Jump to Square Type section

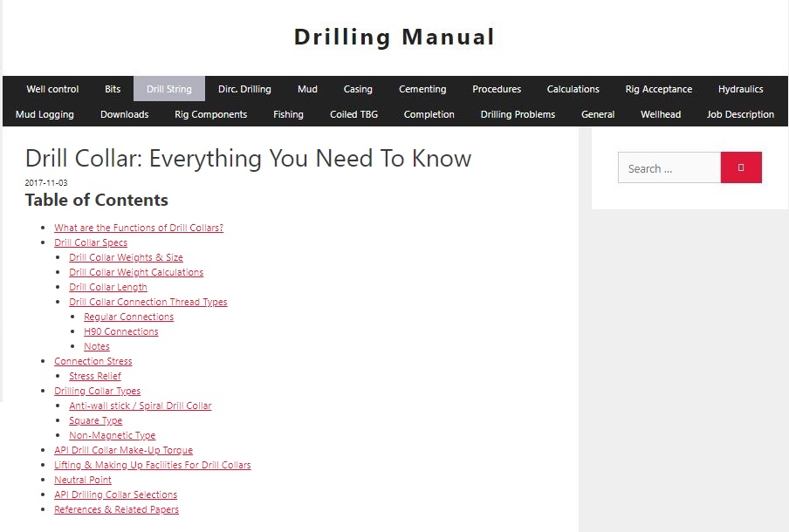pos(96,420)
